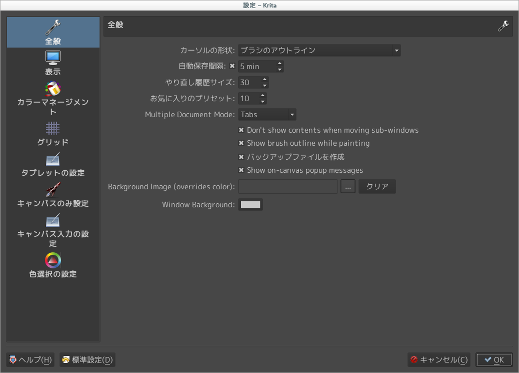Decrease やり直し履歴サイズ undo history value
The height and width of the screenshot is (373, 519).
tap(265, 85)
